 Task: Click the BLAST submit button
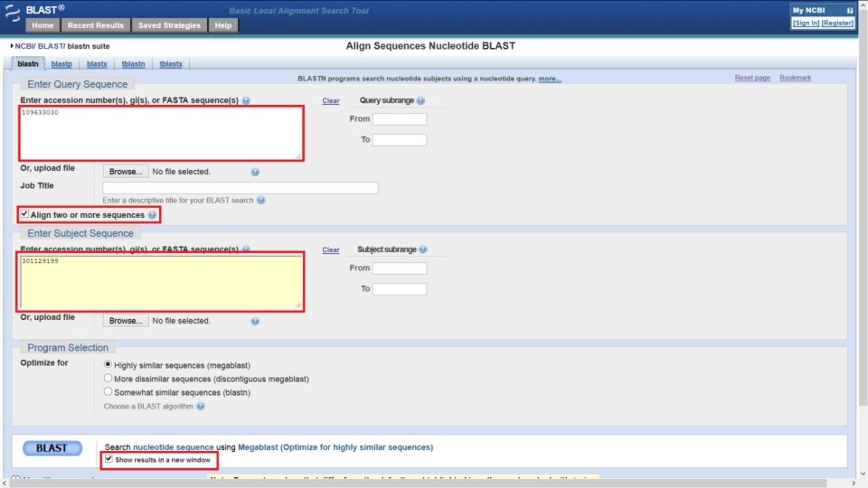point(52,448)
